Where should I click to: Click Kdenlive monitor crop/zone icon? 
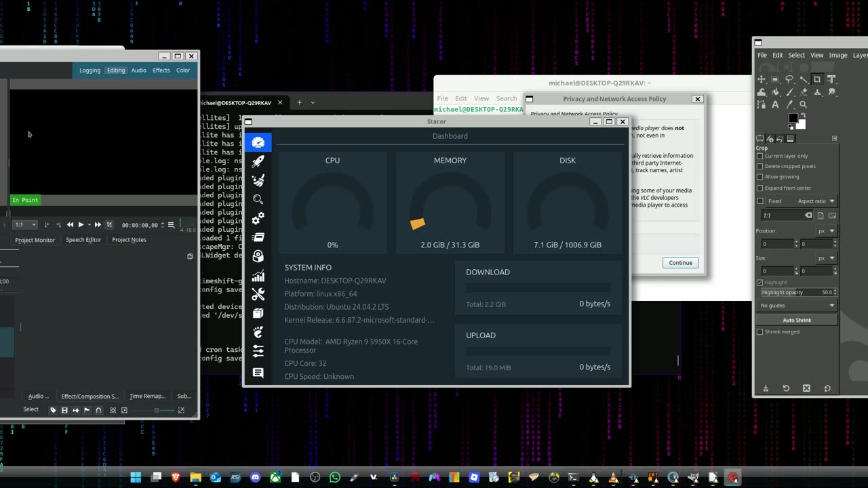tap(109, 224)
